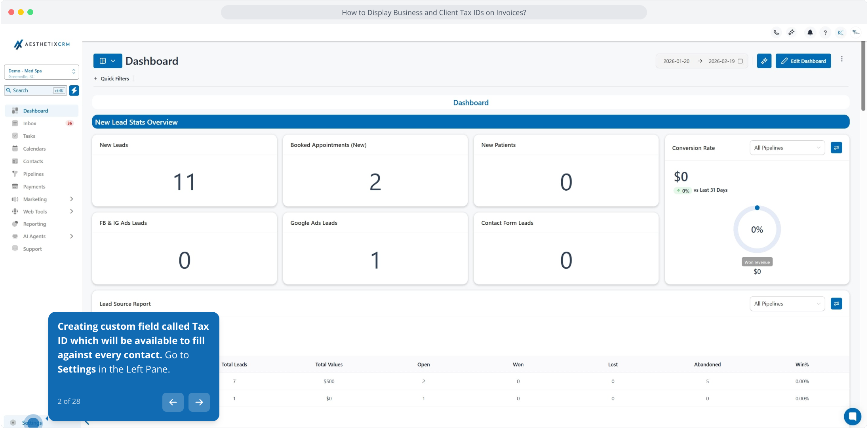Click next arrow in tutorial tooltip
The width and height of the screenshot is (868, 428).
pos(199,402)
